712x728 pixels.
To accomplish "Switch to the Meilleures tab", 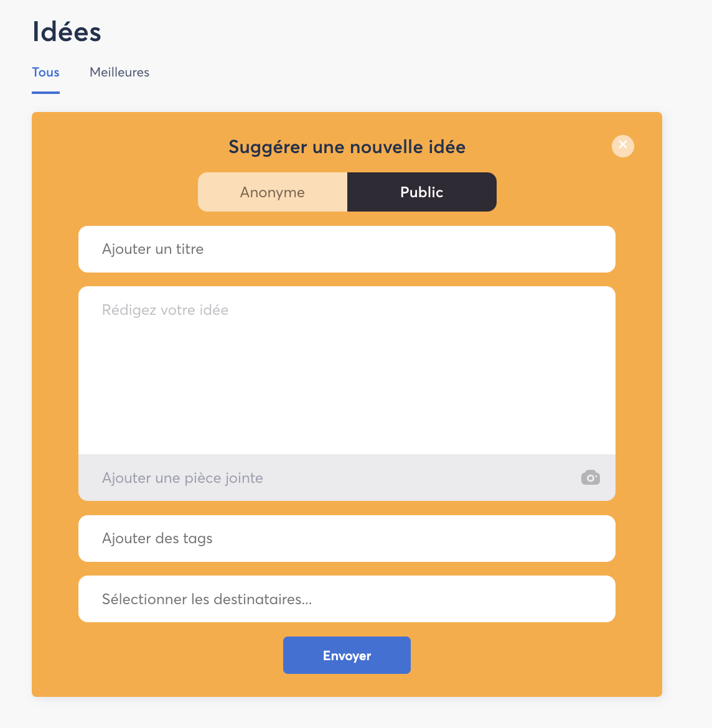I will (x=119, y=72).
